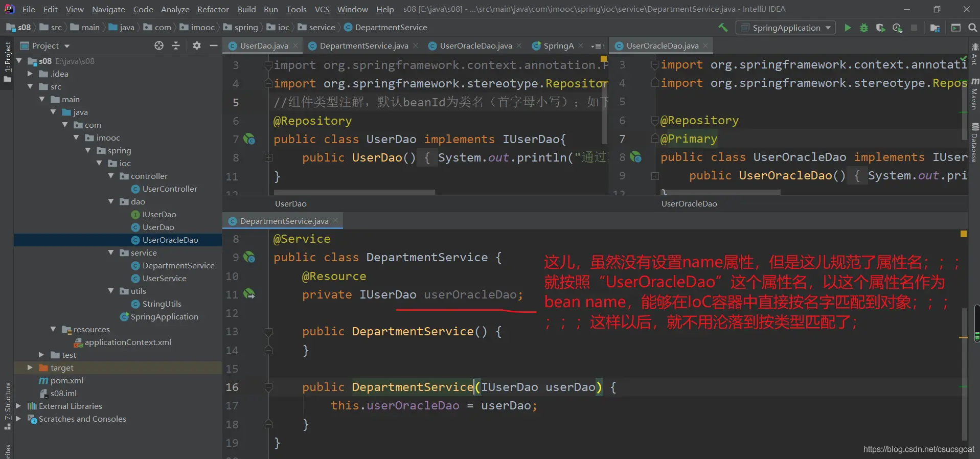Run SpringApplication with the green play button
Viewport: 980px width, 459px height.
(848, 28)
